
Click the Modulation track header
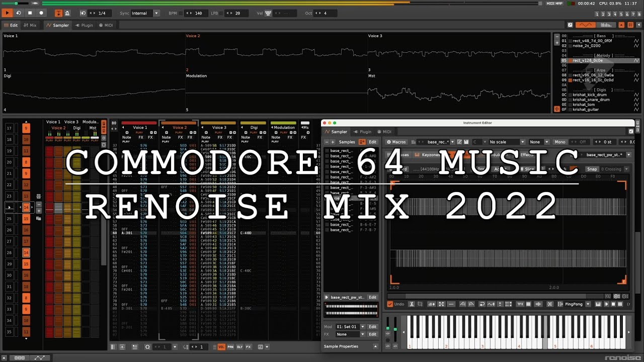284,128
